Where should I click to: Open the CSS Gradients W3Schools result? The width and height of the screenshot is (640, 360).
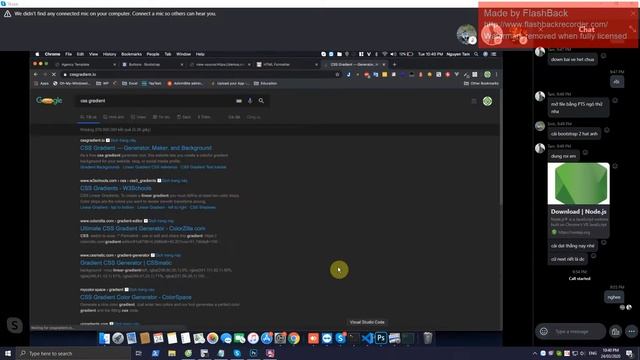tap(116, 188)
